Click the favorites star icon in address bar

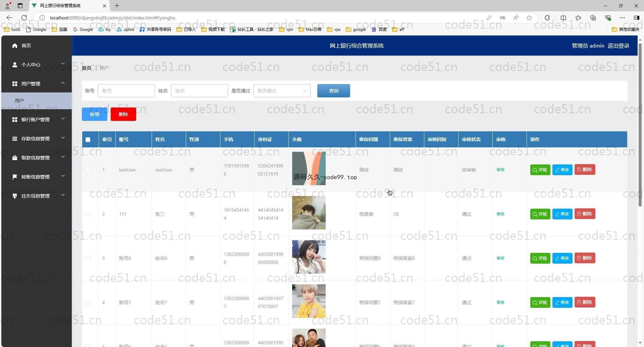tap(529, 18)
